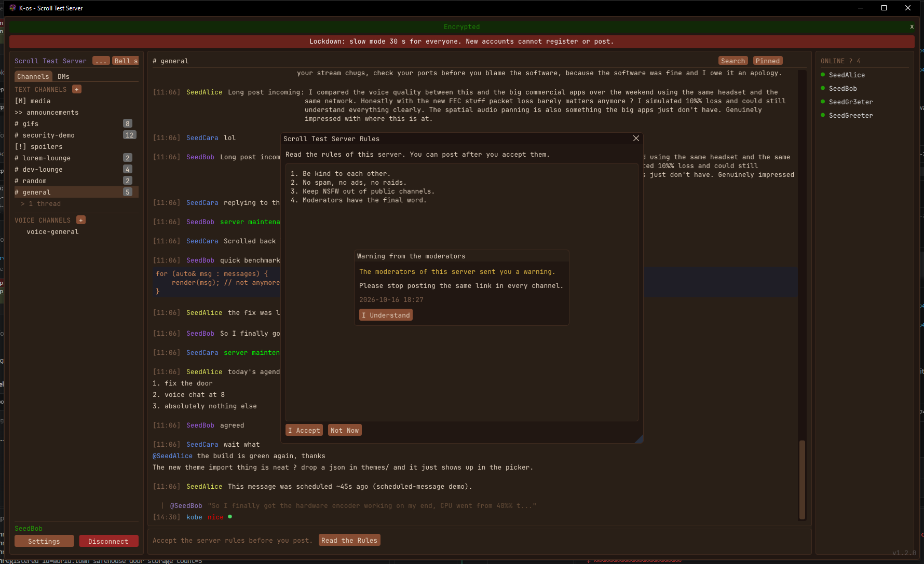Open the dev-lounge channel
The image size is (924, 564).
[x=76, y=170]
